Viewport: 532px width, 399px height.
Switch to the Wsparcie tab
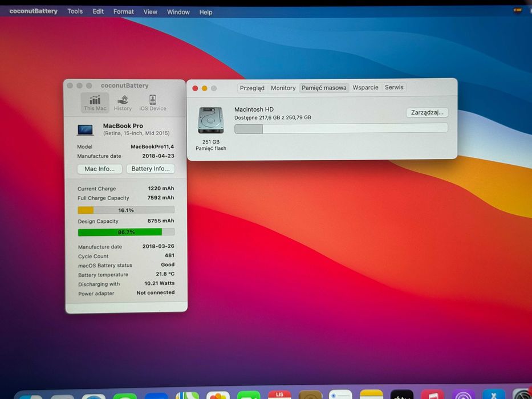coord(366,88)
